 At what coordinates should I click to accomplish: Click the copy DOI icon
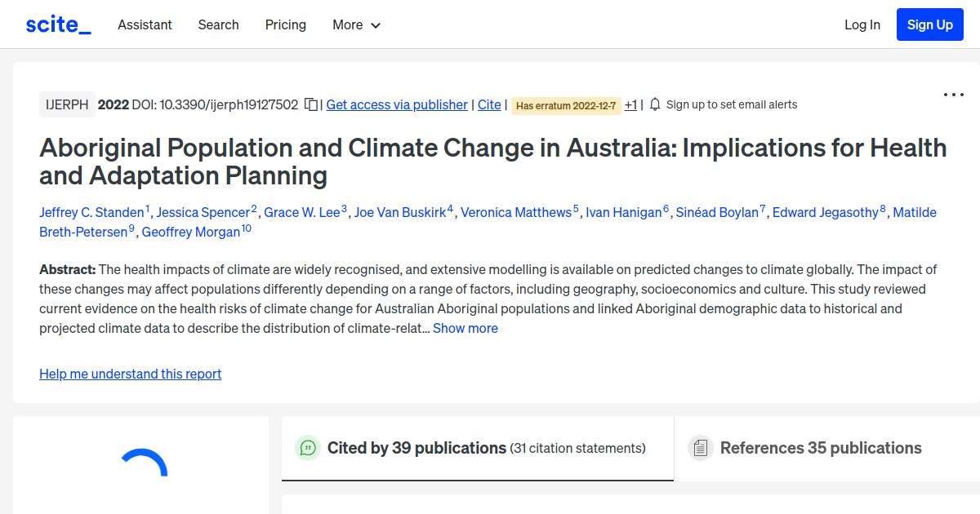[311, 104]
